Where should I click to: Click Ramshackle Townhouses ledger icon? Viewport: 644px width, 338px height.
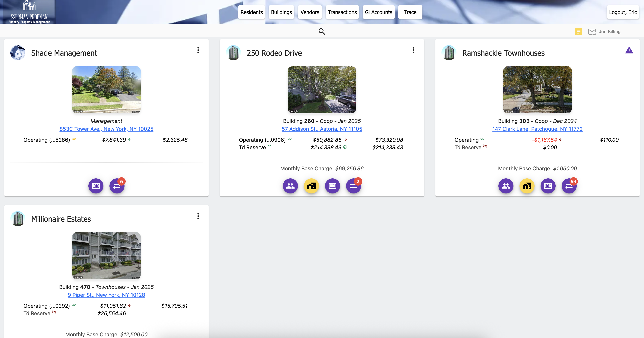pos(548,186)
